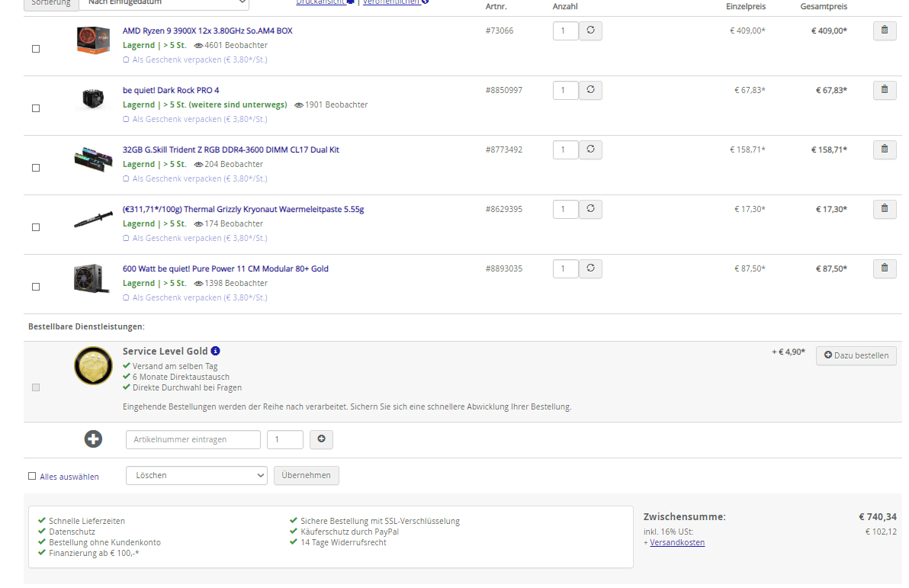Select the AMD Ryzen 9 3900X row checkbox
This screenshot has width=909, height=588.
pos(36,49)
